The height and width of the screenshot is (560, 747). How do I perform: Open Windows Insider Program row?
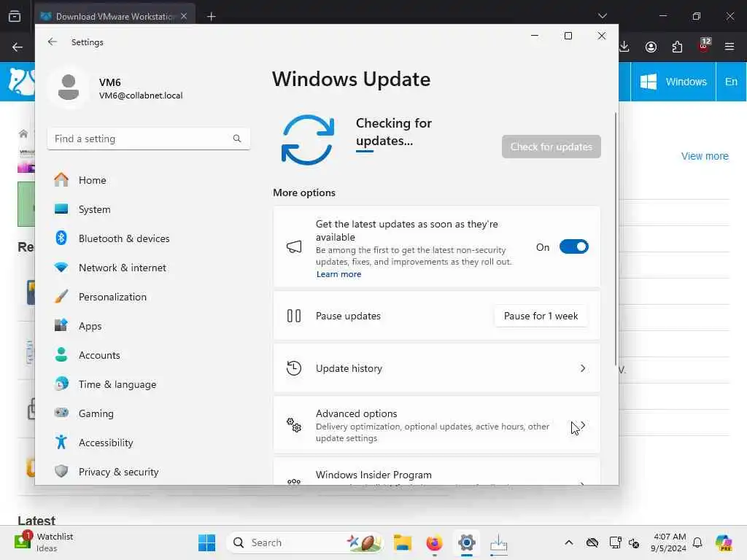tap(436, 472)
